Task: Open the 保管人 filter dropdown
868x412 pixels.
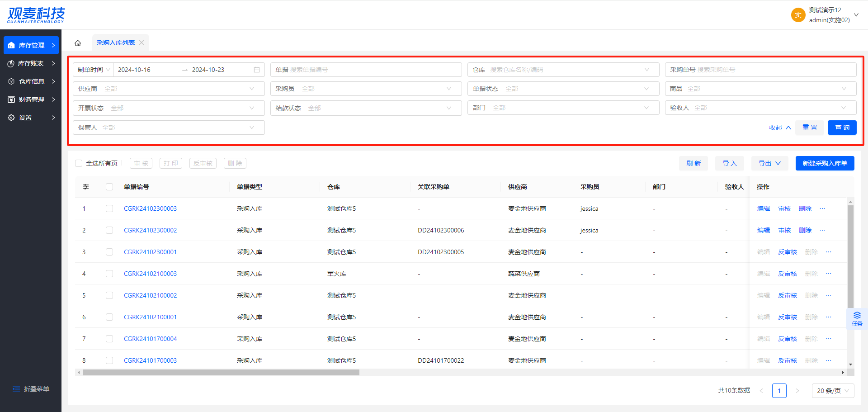Action: 169,128
